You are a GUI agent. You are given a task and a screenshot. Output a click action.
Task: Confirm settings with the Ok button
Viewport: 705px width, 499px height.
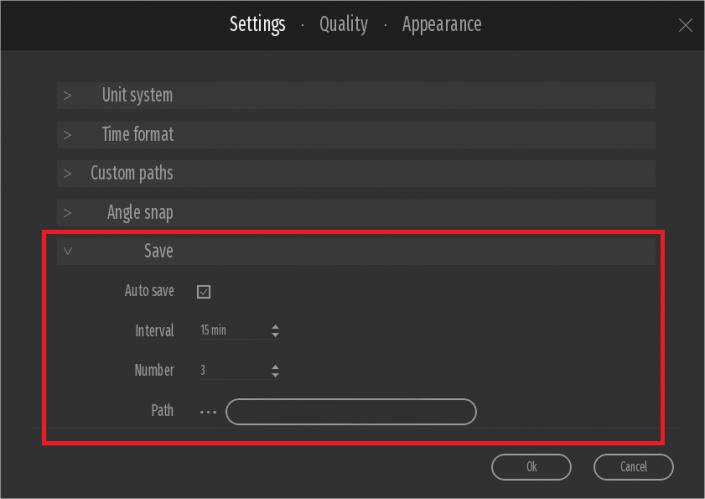click(531, 466)
